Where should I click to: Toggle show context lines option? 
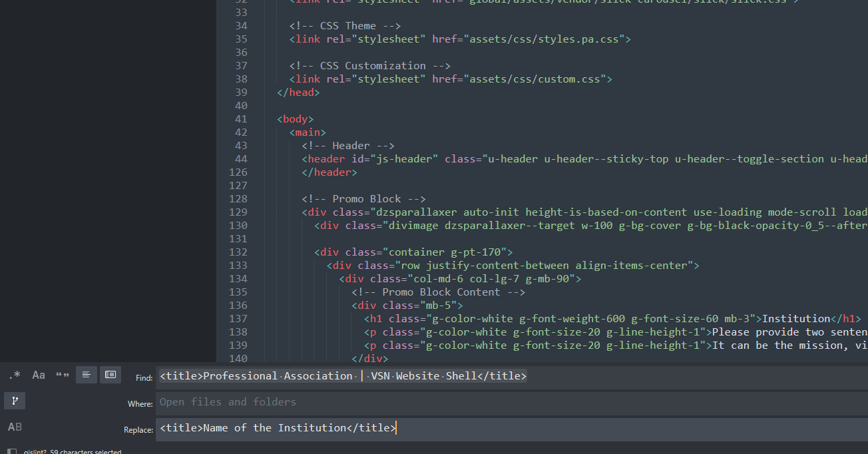tap(86, 375)
